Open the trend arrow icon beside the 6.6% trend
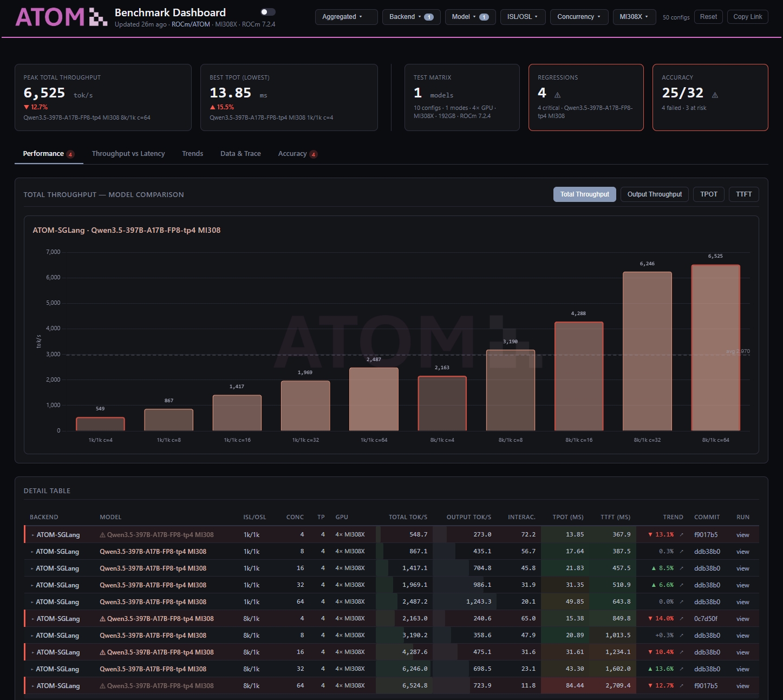Image resolution: width=783 pixels, height=700 pixels. 681,585
